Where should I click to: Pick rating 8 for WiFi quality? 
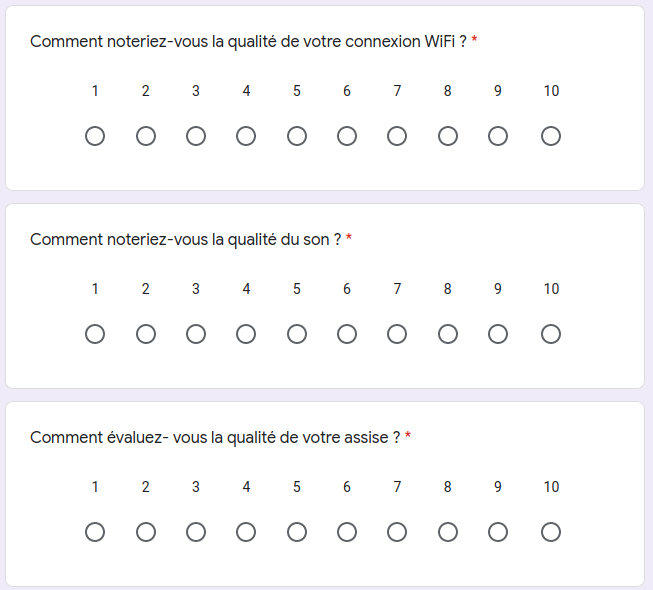pyautogui.click(x=448, y=136)
